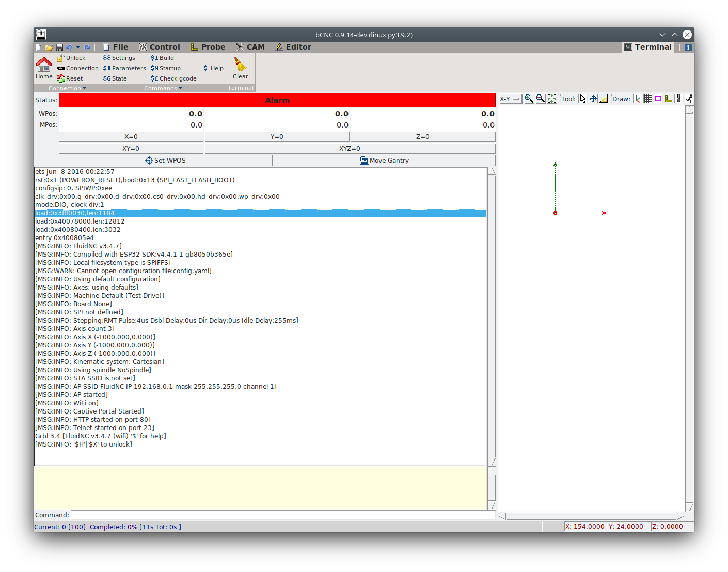Screen dimensions: 728x572
Task: Toggle drawing of the grid
Action: pos(647,99)
